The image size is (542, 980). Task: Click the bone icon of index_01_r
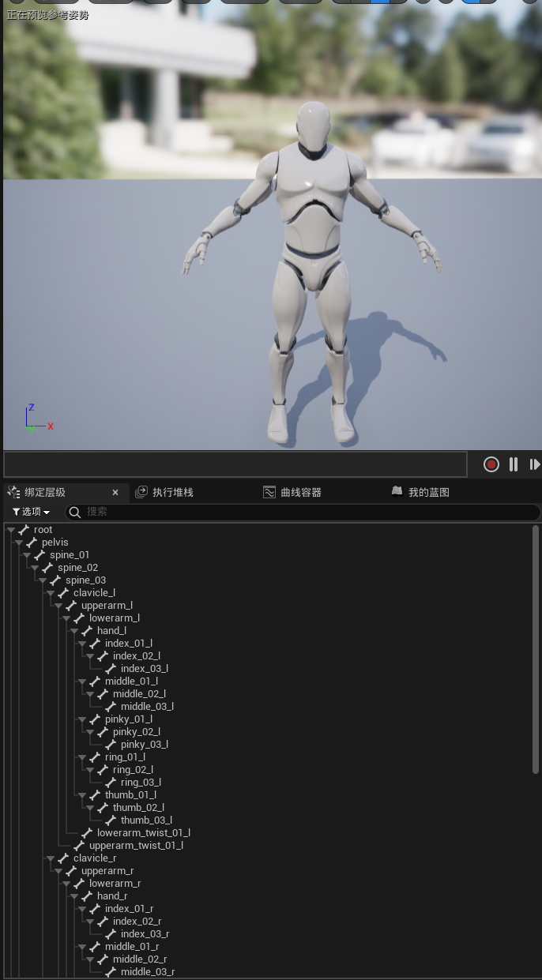click(95, 909)
